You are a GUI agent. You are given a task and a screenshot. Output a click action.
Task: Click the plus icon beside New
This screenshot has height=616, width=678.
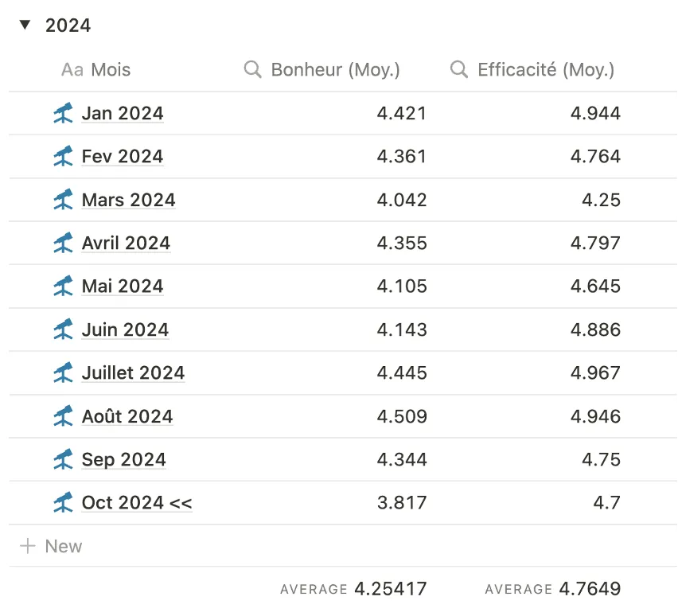click(x=28, y=546)
